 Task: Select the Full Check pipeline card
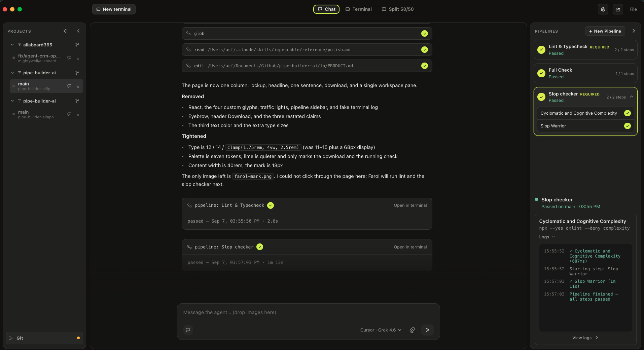click(585, 73)
